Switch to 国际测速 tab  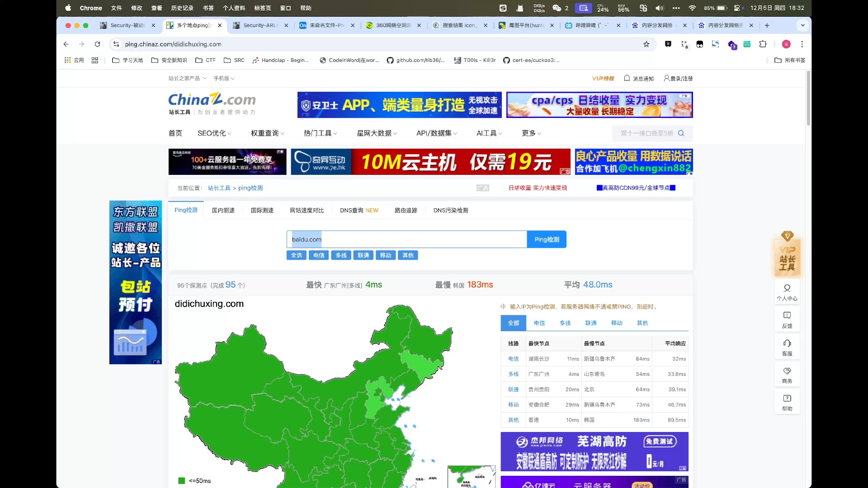[x=262, y=210]
